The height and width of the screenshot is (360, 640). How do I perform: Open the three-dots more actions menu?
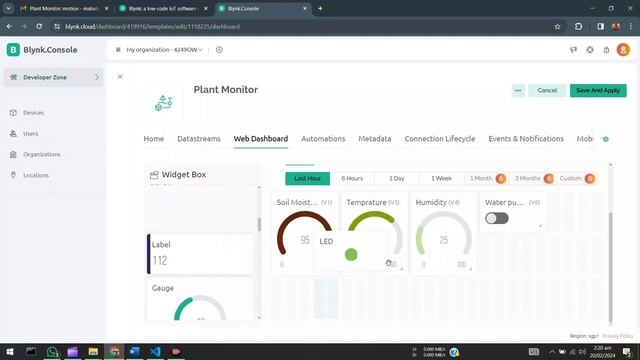518,91
